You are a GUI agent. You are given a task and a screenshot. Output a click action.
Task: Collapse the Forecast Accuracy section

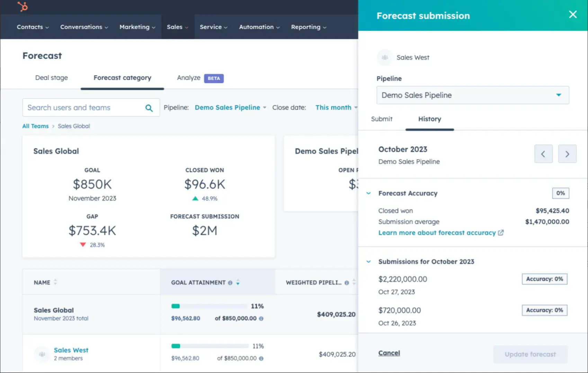pos(368,193)
